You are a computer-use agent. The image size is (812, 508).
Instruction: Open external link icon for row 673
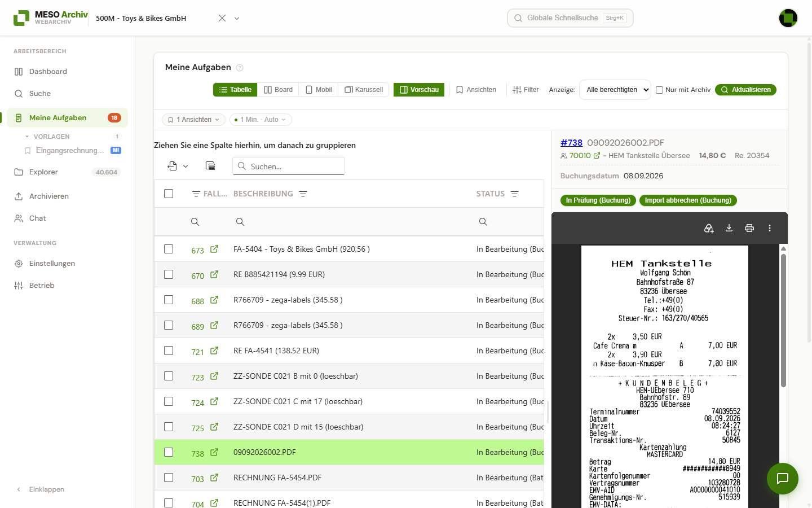(214, 249)
